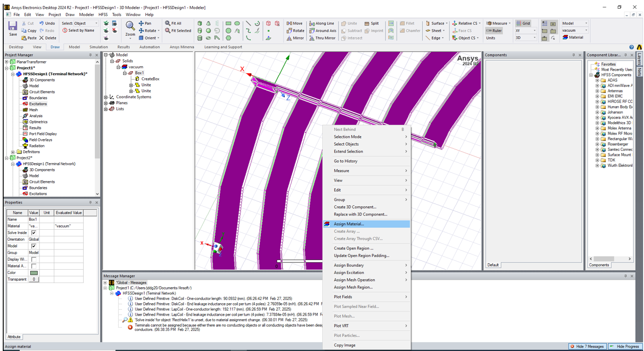Click Fit All in the ribbon
Image resolution: width=644 pixels, height=351 pixels.
point(173,23)
